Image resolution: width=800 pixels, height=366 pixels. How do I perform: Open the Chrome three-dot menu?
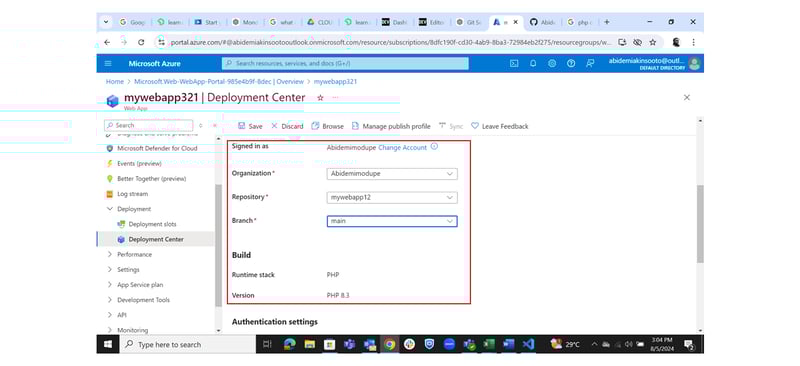(693, 42)
